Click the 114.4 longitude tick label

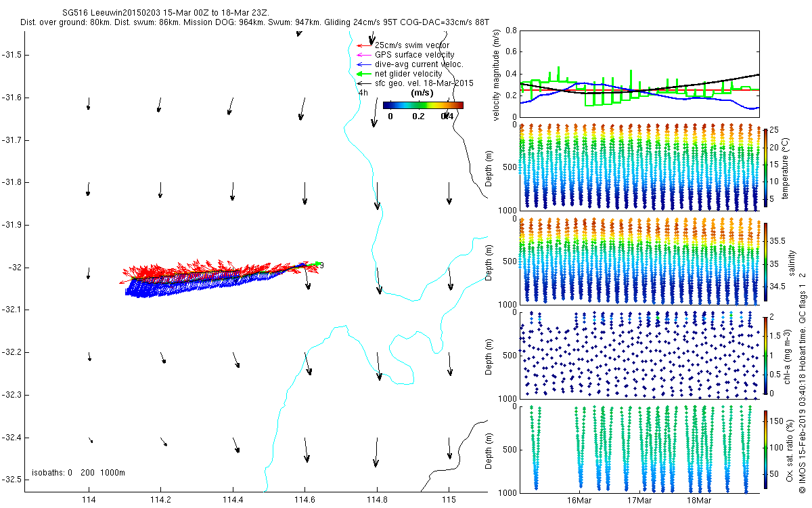tap(233, 499)
